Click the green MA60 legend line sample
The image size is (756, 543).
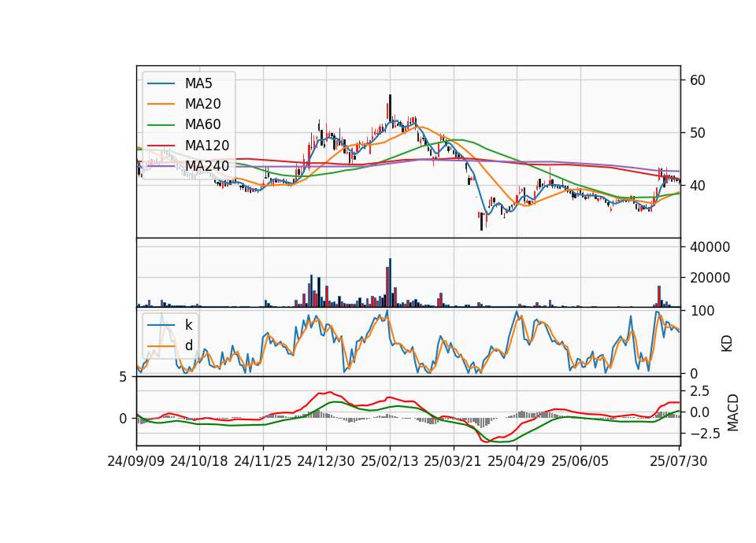[161, 125]
